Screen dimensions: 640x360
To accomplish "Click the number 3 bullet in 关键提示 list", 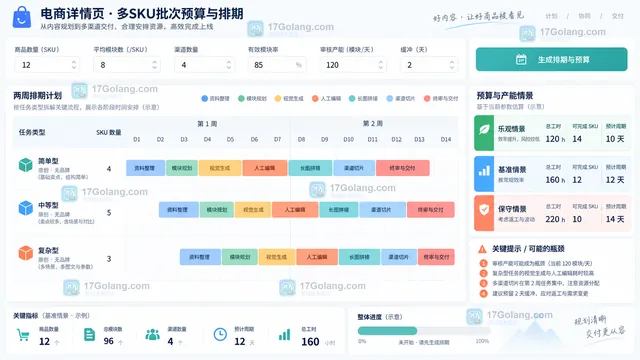I will (x=483, y=283).
